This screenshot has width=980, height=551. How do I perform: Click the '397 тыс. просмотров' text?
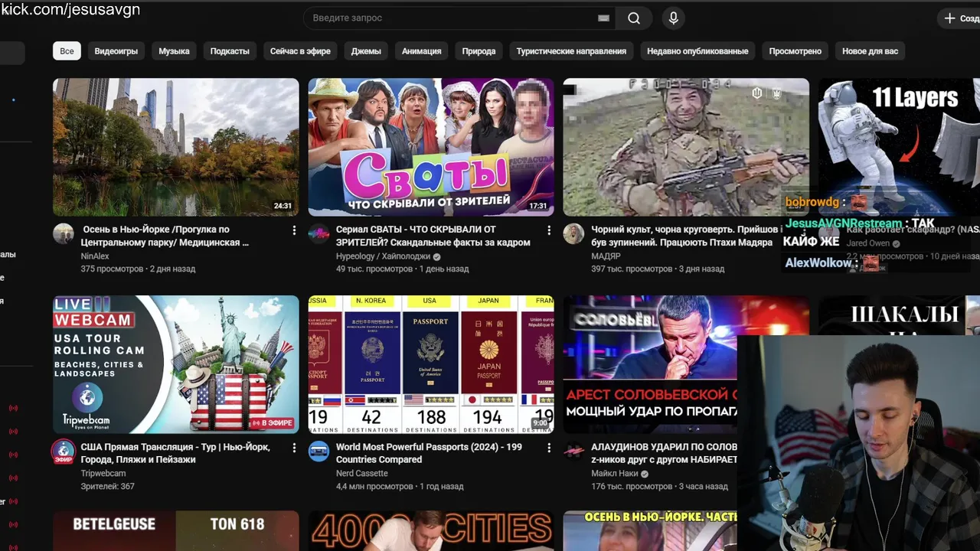tap(632, 269)
